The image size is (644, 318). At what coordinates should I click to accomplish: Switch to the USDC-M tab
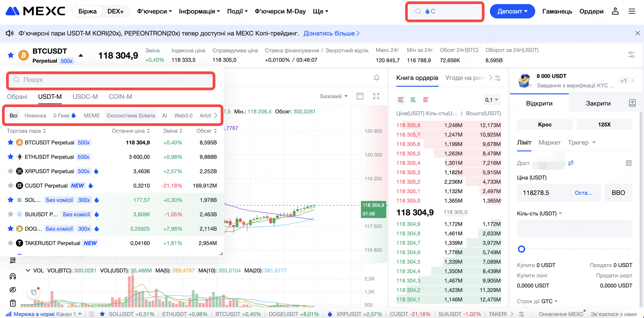click(x=85, y=97)
